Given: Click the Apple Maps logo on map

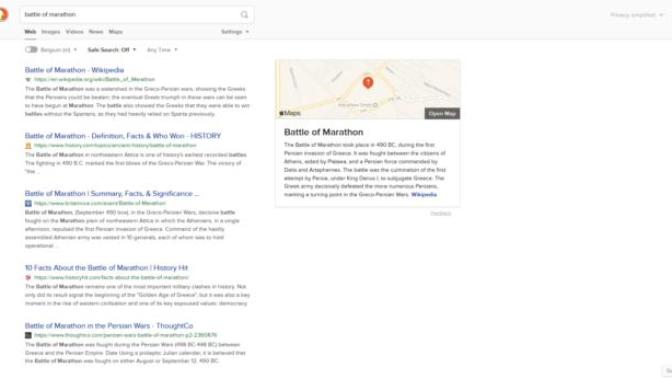Looking at the screenshot, I should click(x=290, y=113).
